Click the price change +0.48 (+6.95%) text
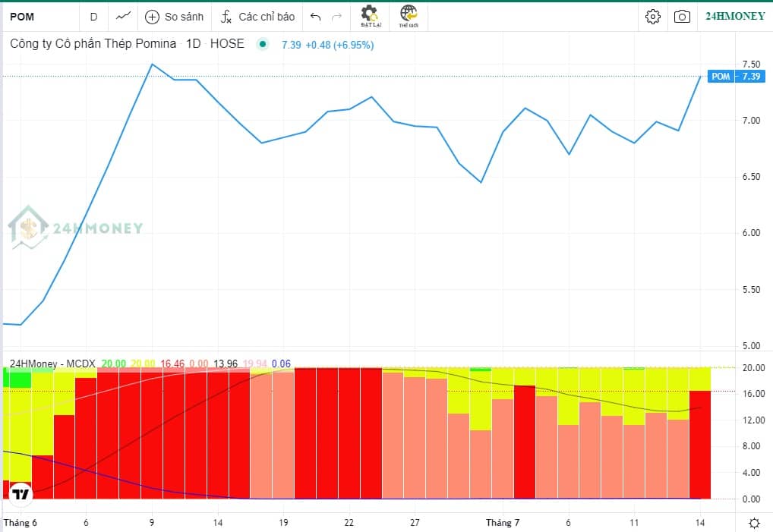The height and width of the screenshot is (532, 773). [339, 45]
